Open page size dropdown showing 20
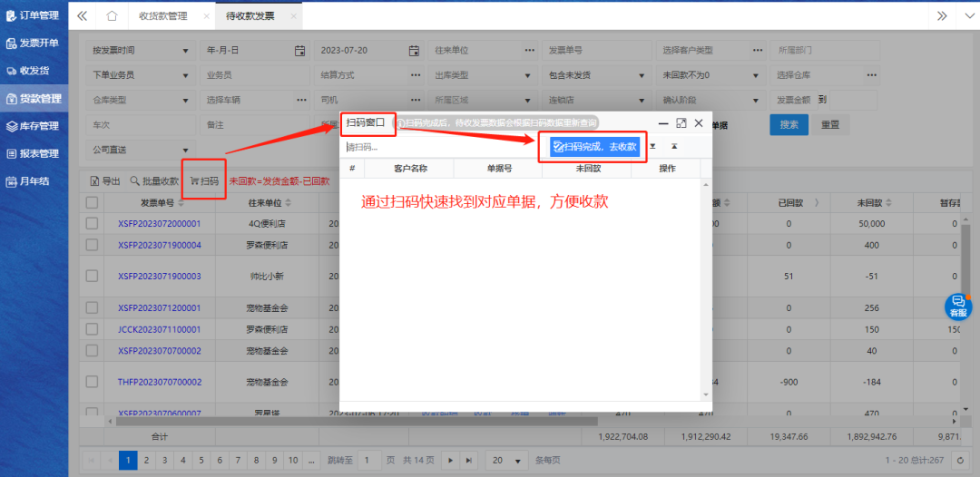This screenshot has width=980, height=477. 520,460
